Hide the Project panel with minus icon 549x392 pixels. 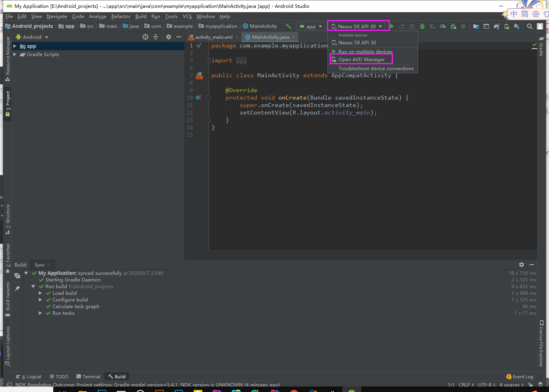click(x=179, y=37)
